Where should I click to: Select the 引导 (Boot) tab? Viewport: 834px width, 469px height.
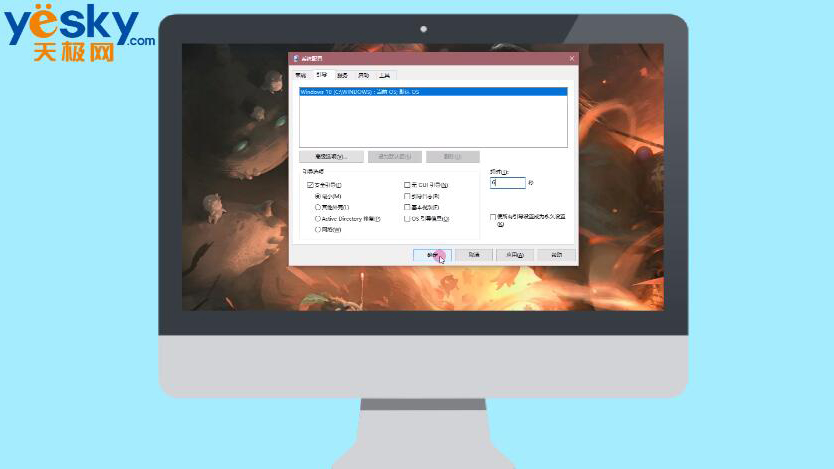coord(322,75)
